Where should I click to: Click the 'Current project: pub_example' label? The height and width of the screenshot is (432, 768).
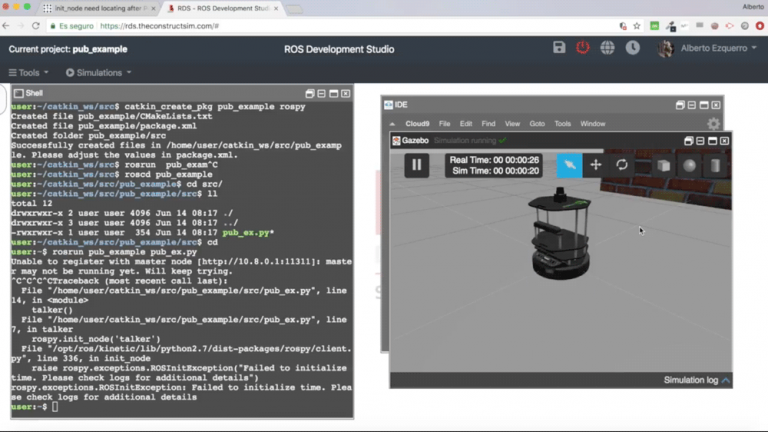(x=68, y=49)
